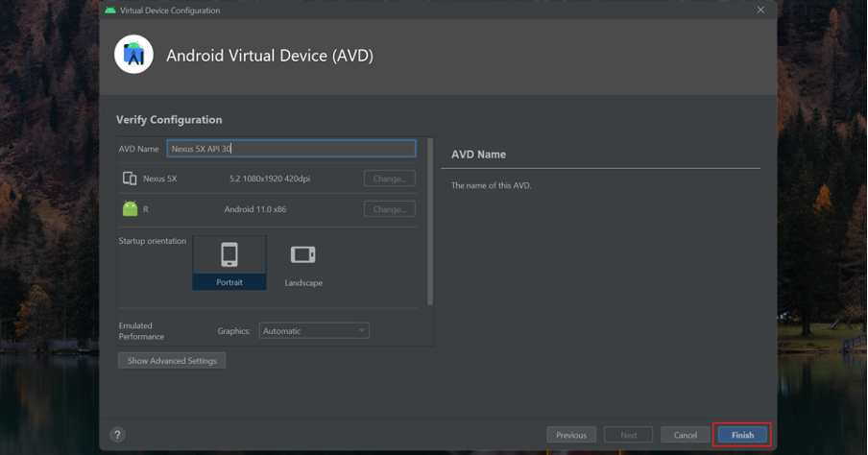The height and width of the screenshot is (455, 868).
Task: Click the Android Studio logo icon
Action: coord(134,55)
